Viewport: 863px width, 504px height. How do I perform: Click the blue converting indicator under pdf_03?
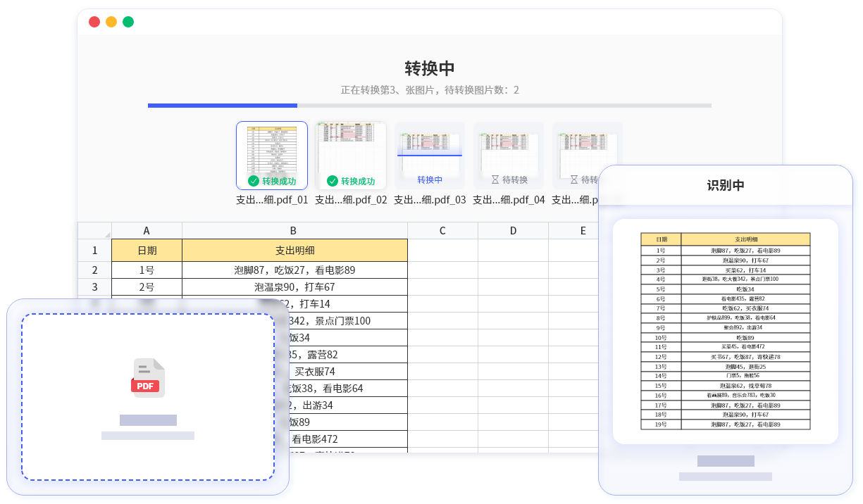pos(430,179)
